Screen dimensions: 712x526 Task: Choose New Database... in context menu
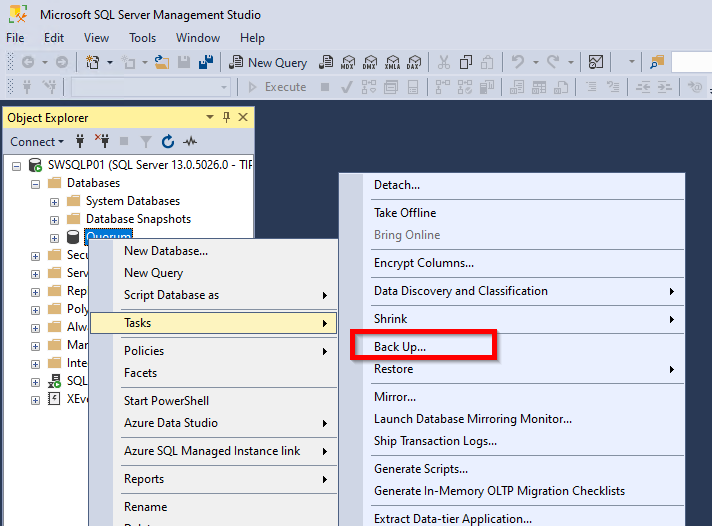point(213,251)
